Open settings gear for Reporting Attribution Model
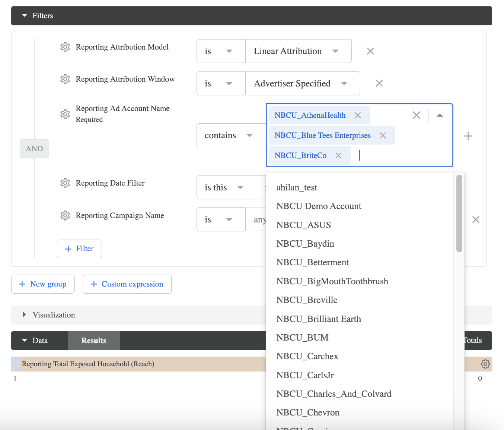 (65, 47)
